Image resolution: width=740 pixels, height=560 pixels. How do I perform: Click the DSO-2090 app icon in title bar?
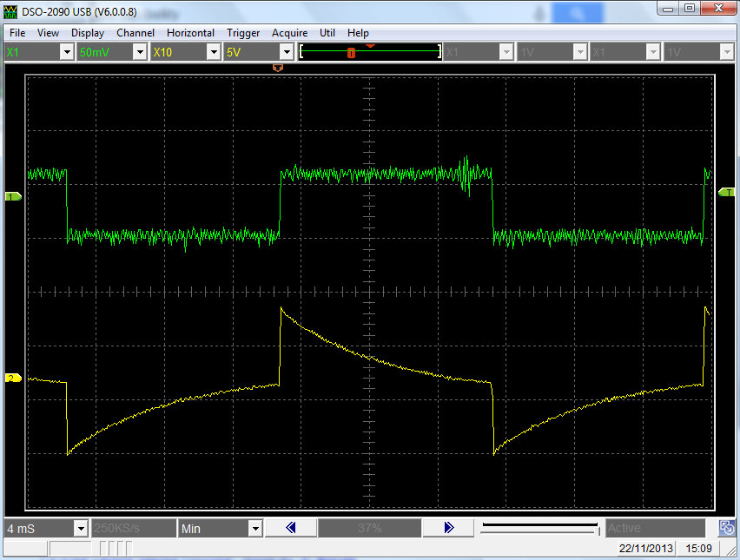(10, 10)
